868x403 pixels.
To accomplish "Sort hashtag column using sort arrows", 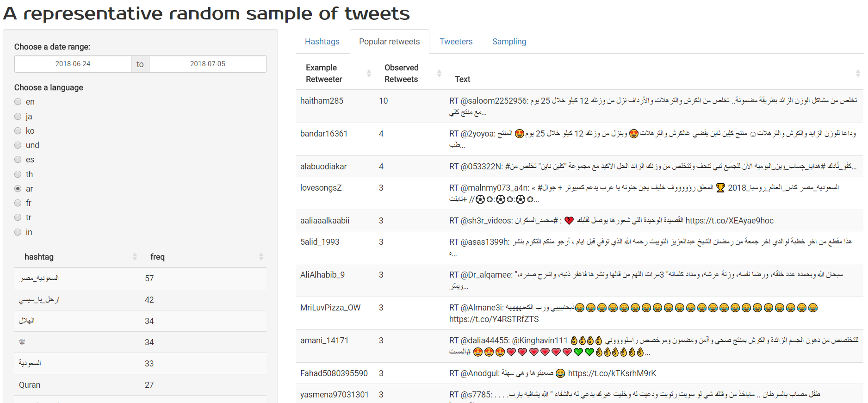I will [135, 256].
